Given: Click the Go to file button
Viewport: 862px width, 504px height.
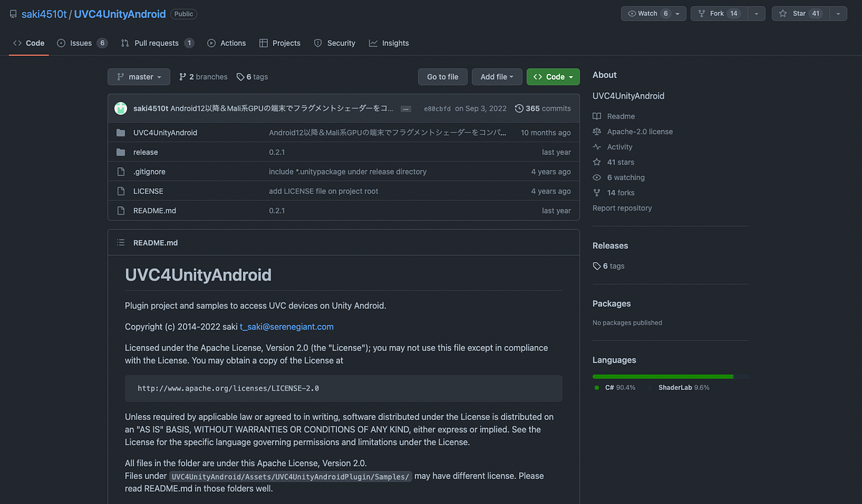Looking at the screenshot, I should coord(442,77).
